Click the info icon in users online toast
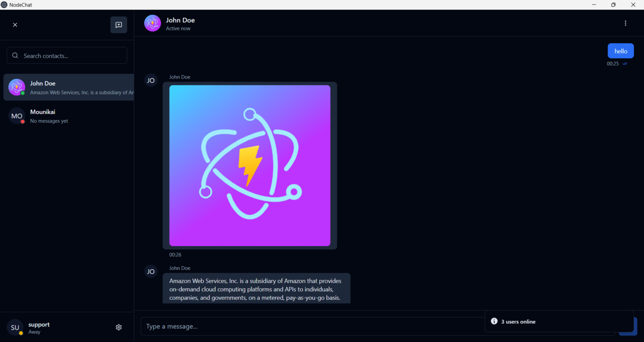Screen dimensions: 644x342 [x=494, y=321]
